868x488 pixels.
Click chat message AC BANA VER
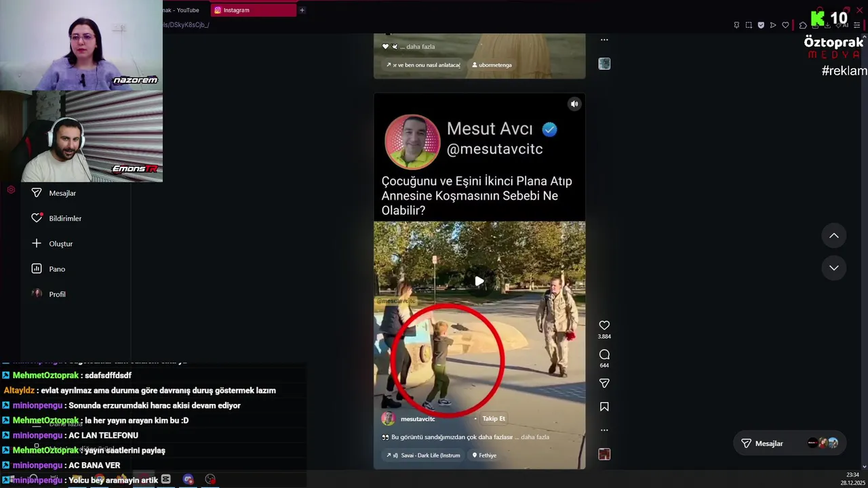(94, 465)
